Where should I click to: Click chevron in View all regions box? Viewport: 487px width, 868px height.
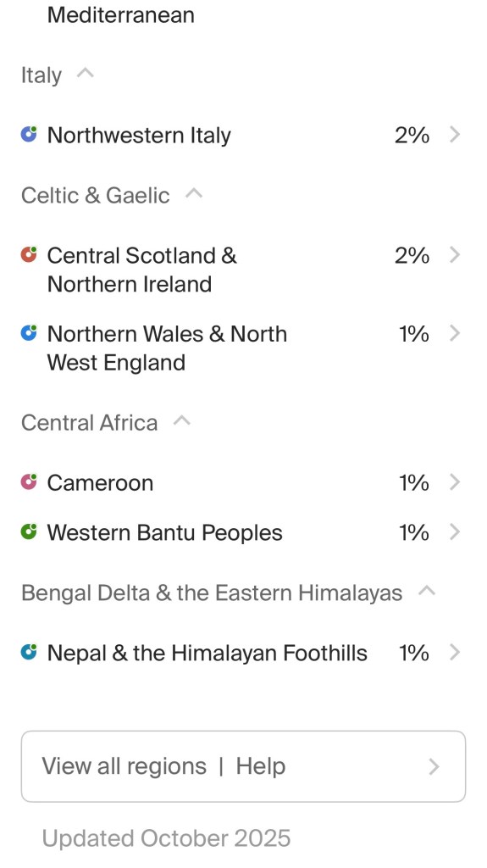(434, 766)
